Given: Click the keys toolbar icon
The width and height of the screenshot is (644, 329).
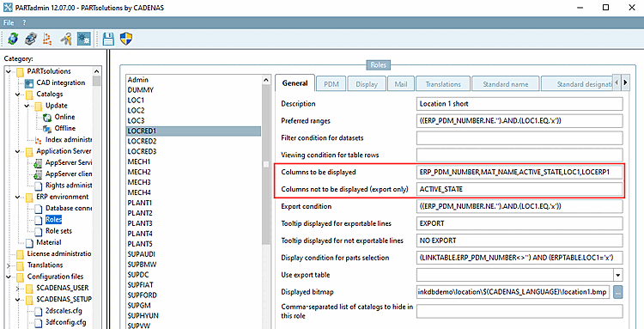Looking at the screenshot, I should coord(66,39).
